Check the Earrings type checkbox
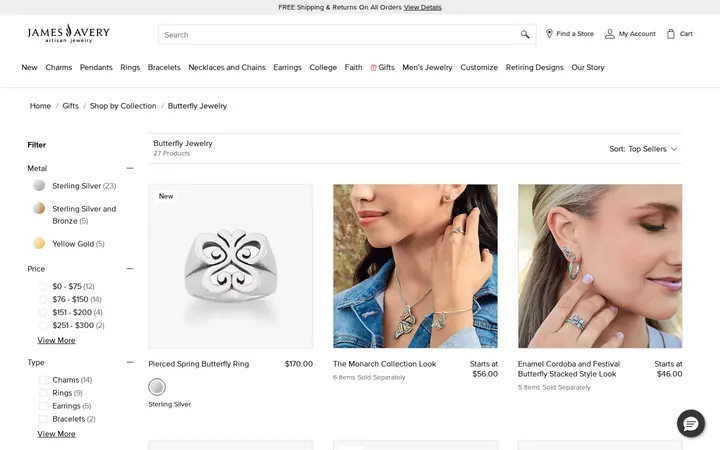The image size is (720, 450). (43, 406)
